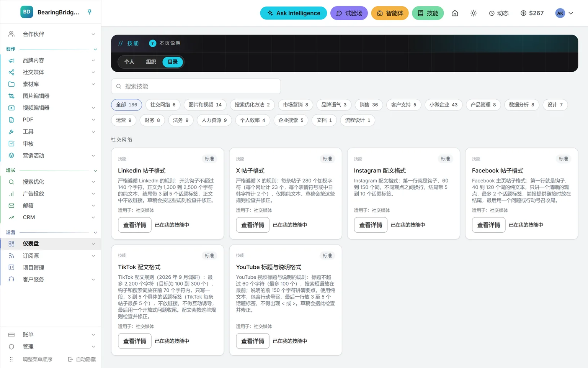Filter by 图片和视频 category chip
This screenshot has width=588, height=368.
tap(205, 105)
